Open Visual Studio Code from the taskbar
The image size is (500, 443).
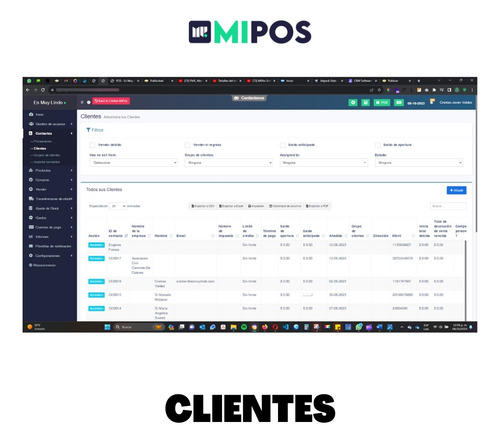tap(286, 327)
